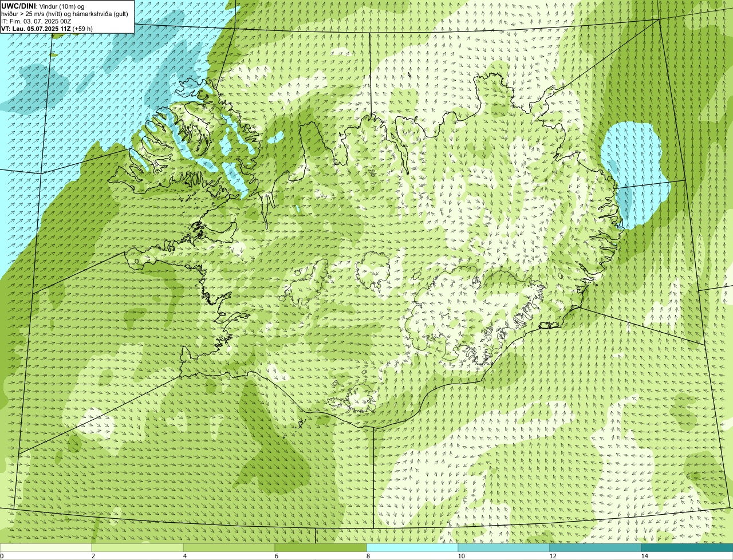This screenshot has height=560, width=733.
Task: Click the "VT: Lau. 05.07.2025 11Z (+59 h)" line
Action: coord(47,28)
